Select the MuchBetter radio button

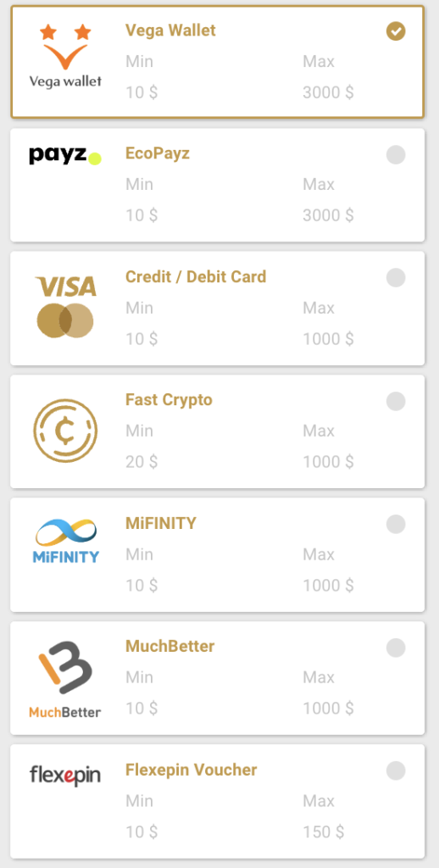tap(396, 647)
